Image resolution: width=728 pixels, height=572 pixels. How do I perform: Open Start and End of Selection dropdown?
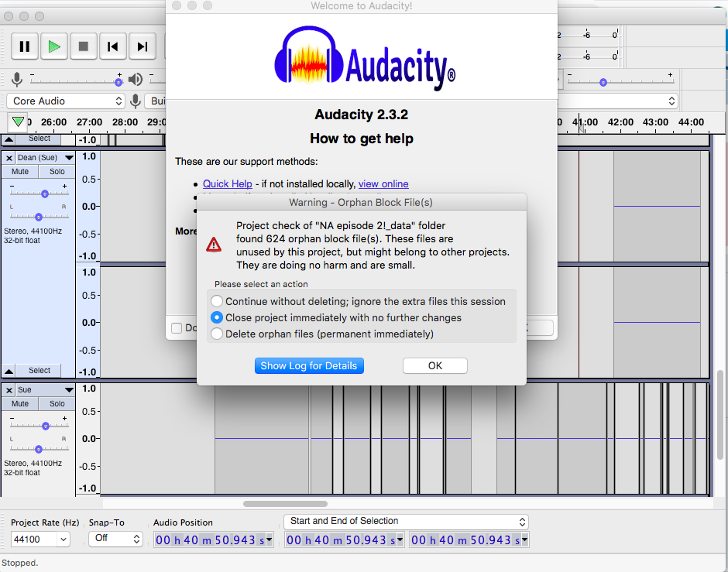[x=407, y=522]
